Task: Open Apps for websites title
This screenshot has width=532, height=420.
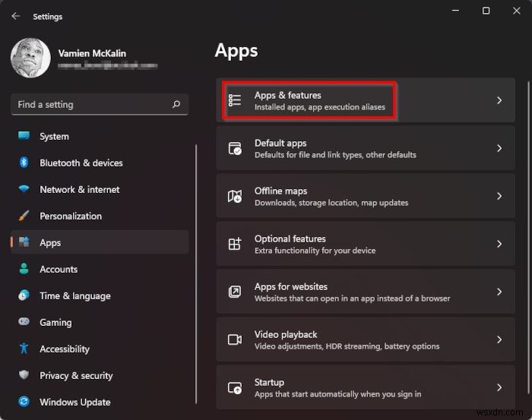Action: pos(291,286)
